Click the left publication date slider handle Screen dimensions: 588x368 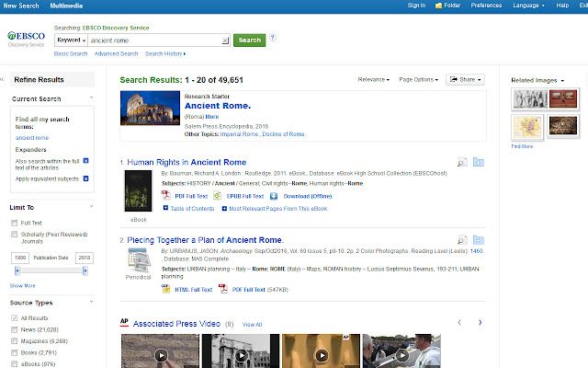click(x=17, y=270)
